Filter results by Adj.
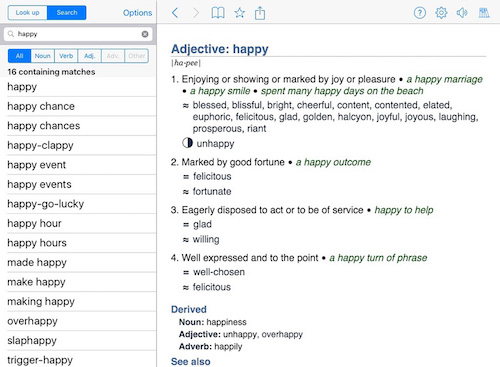The image size is (500, 367). [90, 56]
